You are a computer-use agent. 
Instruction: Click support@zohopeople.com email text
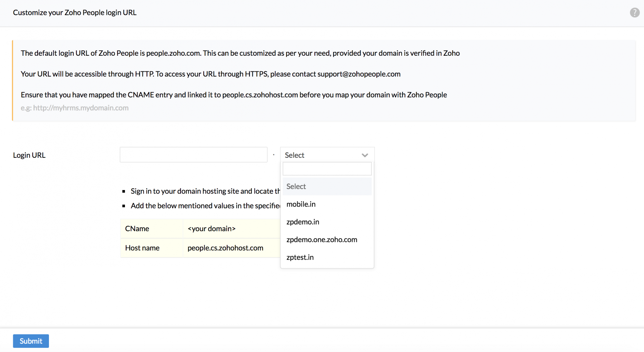click(359, 74)
